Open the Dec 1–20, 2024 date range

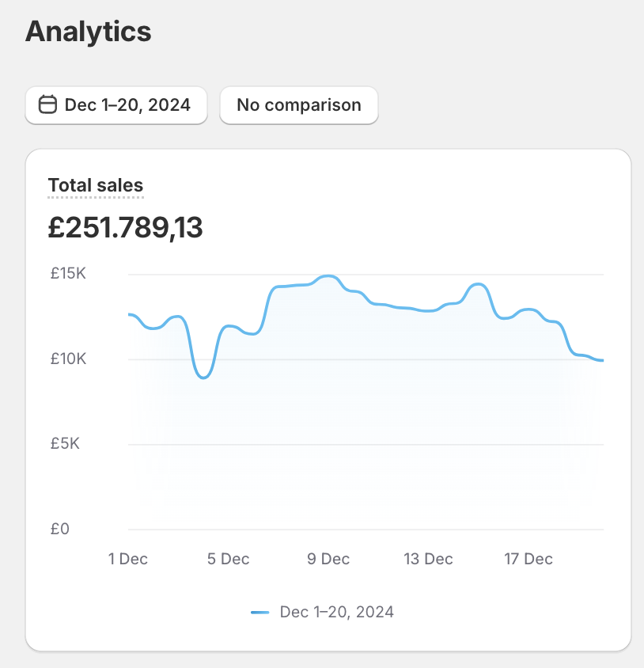click(127, 104)
